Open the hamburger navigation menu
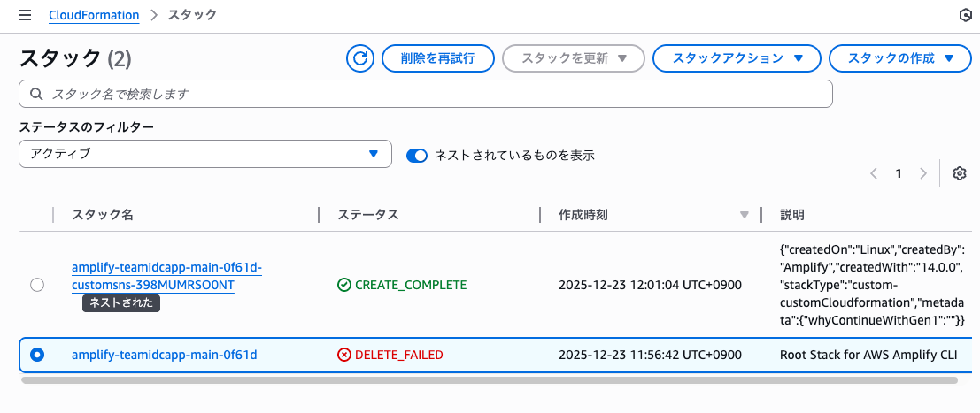Viewport: 980px width, 413px height. coord(25,15)
